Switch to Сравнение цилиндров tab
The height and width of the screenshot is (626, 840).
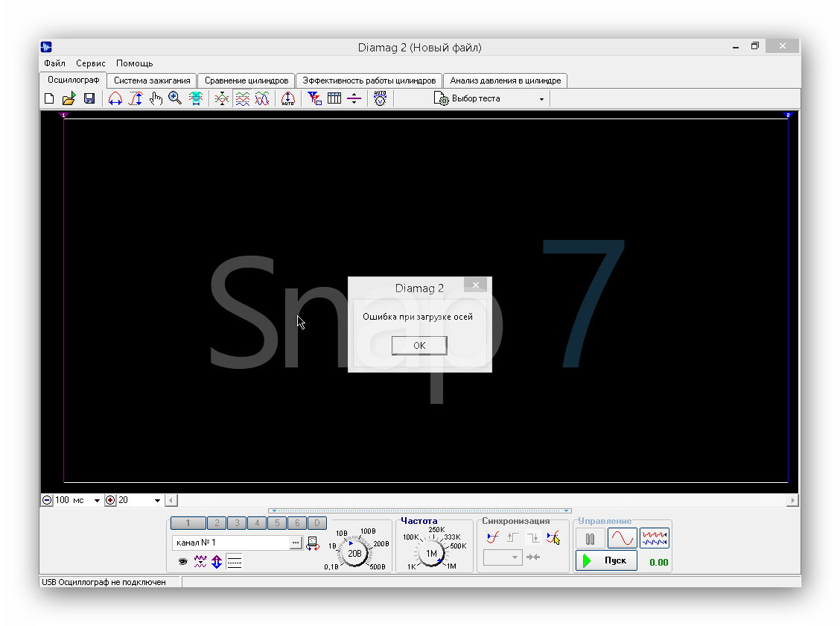click(246, 80)
